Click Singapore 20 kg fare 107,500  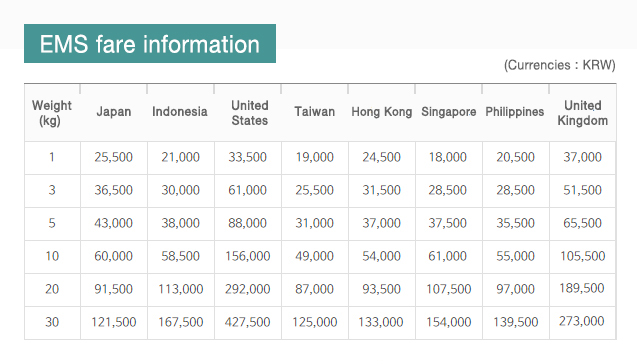point(448,289)
